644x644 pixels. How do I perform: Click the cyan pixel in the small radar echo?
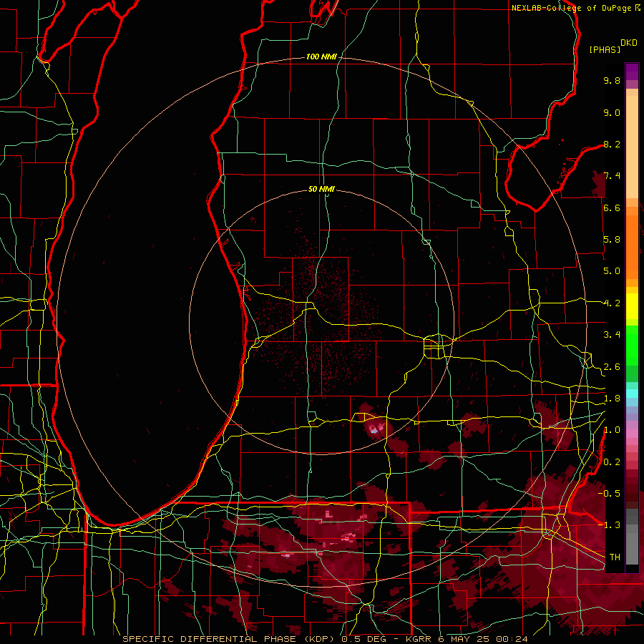[374, 431]
